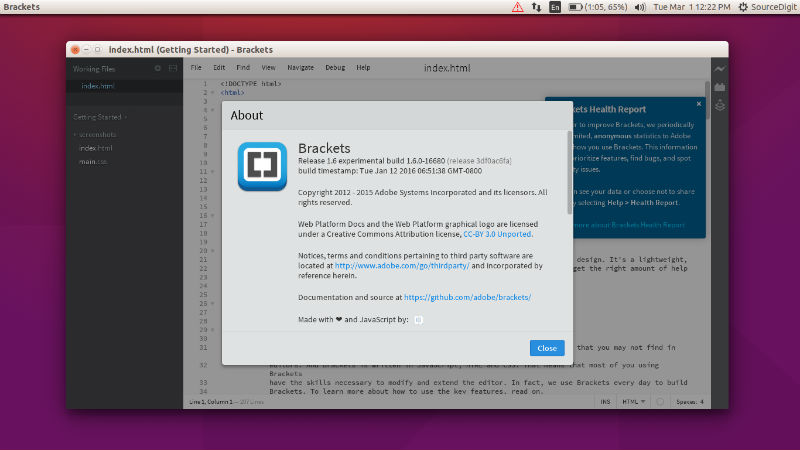This screenshot has height=450, width=800.
Task: Click the red warning triangle in top panel
Action: tap(517, 7)
